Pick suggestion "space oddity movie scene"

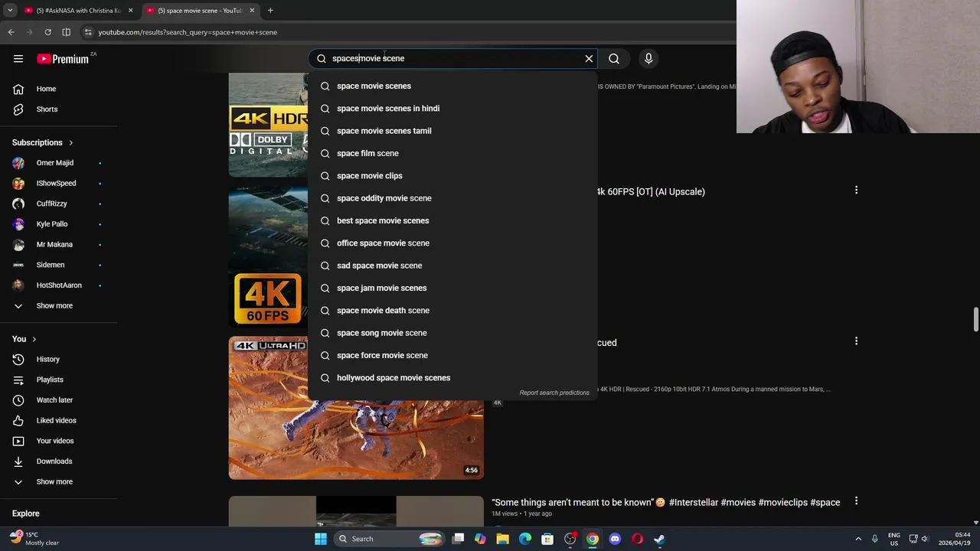pos(452,198)
